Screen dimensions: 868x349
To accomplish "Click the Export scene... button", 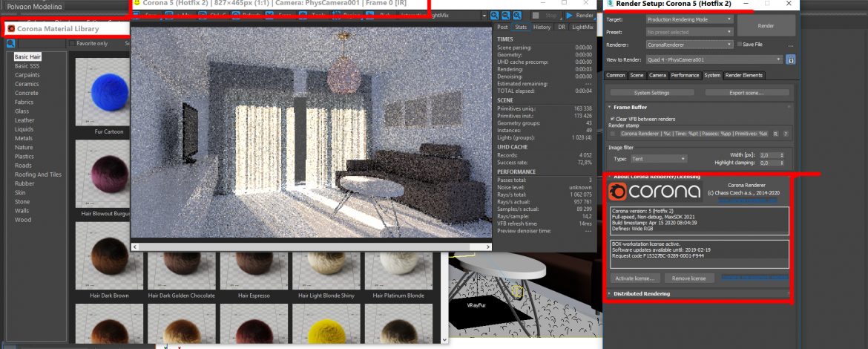I will [x=747, y=93].
